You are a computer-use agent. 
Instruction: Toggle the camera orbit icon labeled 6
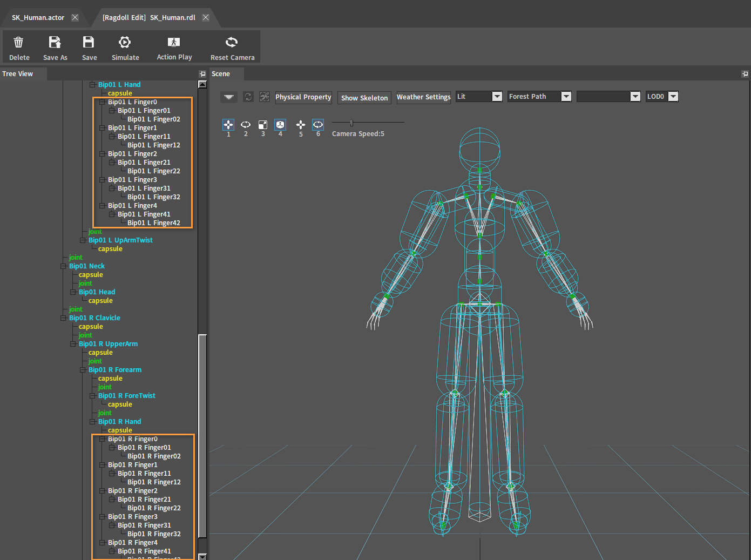(318, 125)
